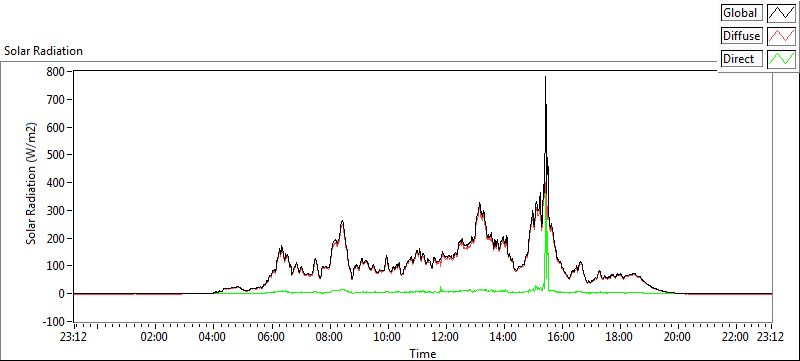Open the Direct green line style sample

(781, 59)
